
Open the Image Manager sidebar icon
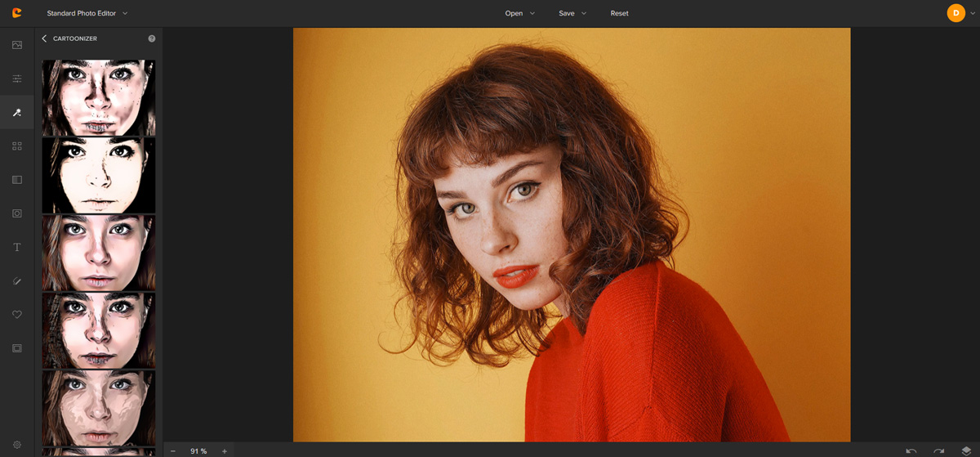click(16, 45)
